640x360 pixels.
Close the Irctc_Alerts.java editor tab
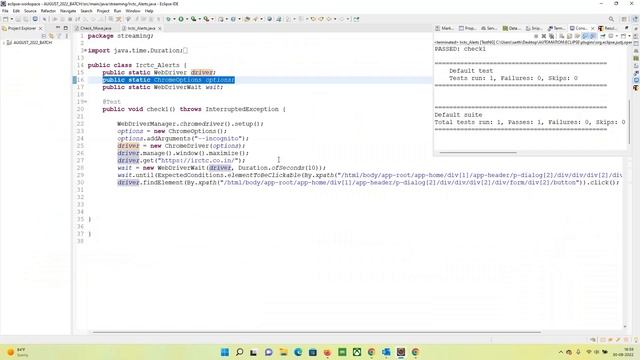[x=160, y=28]
